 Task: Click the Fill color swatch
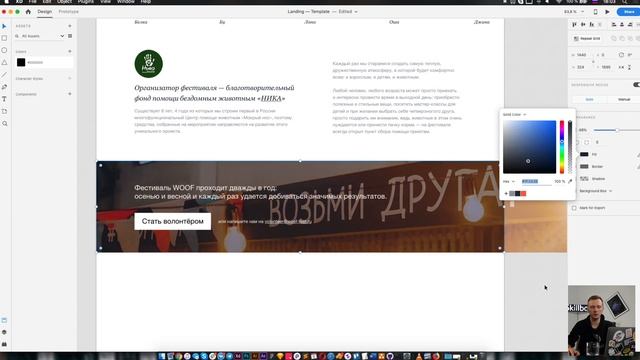click(x=584, y=154)
